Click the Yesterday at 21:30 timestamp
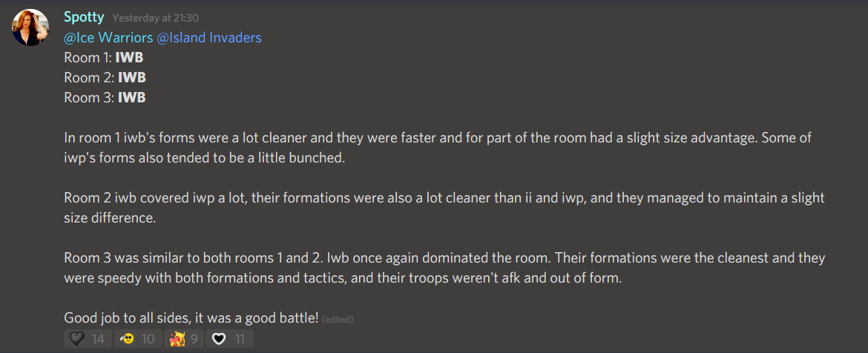 click(x=155, y=18)
